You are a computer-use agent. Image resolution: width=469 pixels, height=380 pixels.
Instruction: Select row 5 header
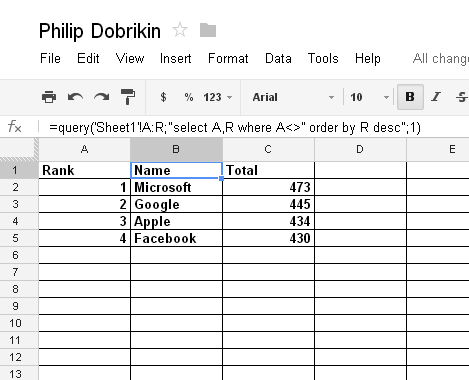tap(19, 238)
